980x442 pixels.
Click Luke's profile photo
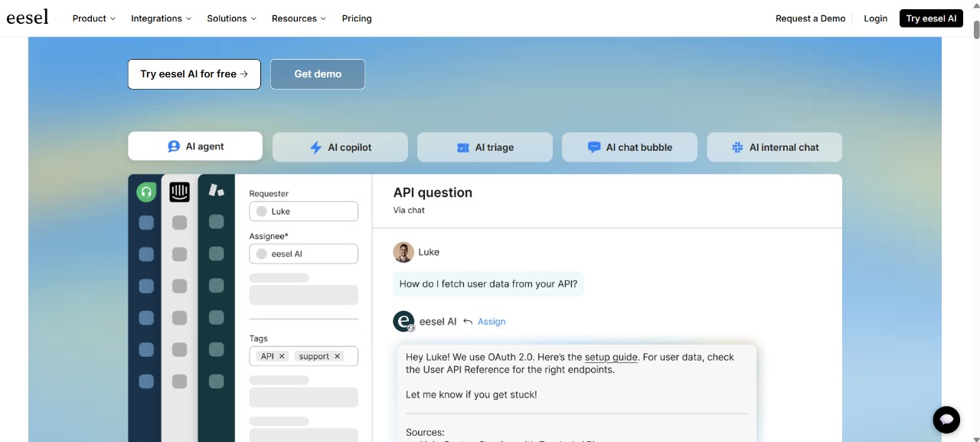tap(403, 252)
